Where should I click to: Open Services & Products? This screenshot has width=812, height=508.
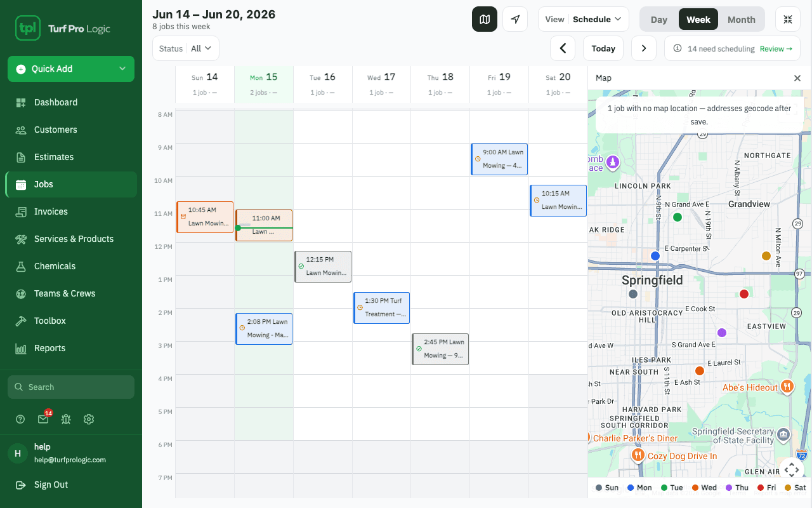coord(71,239)
